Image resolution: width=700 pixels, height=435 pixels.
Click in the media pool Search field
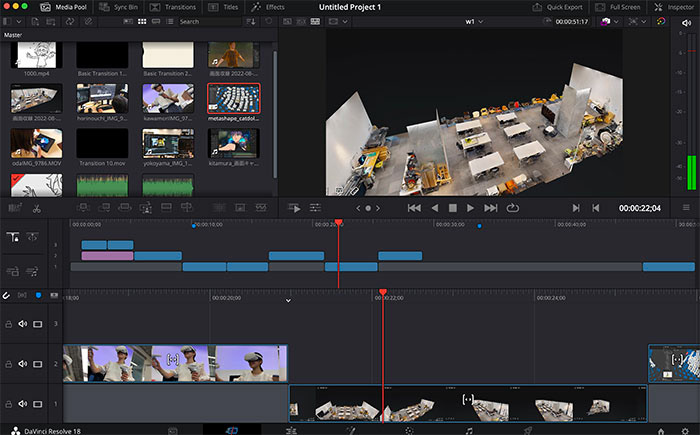tap(208, 21)
